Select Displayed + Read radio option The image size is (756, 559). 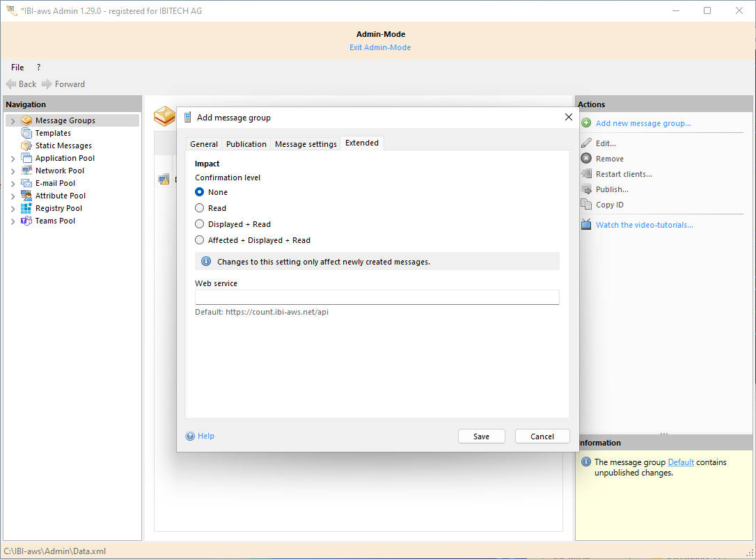200,224
